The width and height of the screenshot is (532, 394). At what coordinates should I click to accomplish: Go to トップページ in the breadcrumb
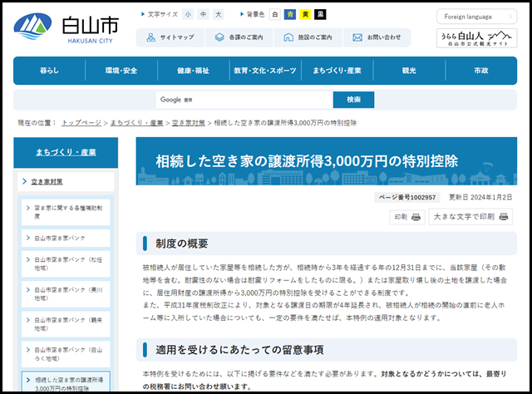point(81,123)
